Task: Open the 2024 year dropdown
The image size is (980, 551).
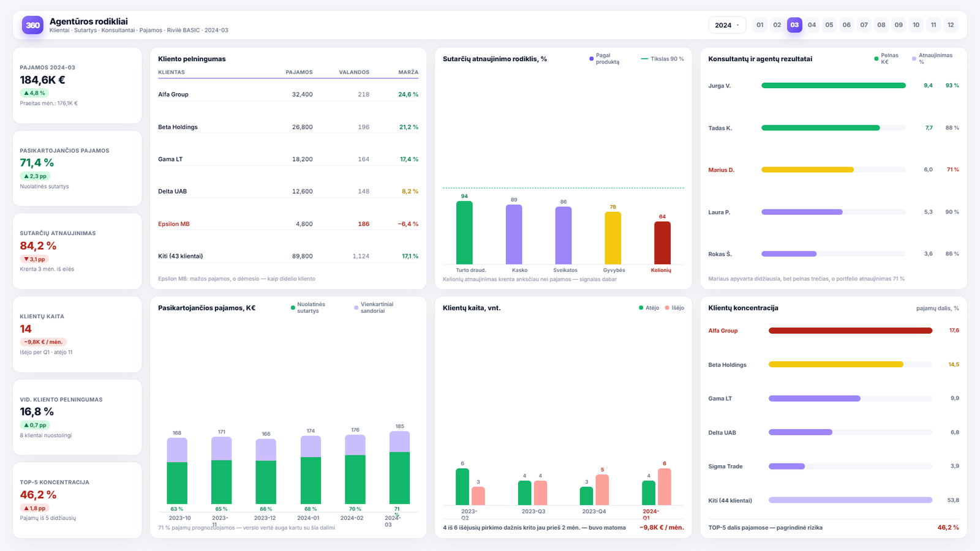Action: point(727,25)
